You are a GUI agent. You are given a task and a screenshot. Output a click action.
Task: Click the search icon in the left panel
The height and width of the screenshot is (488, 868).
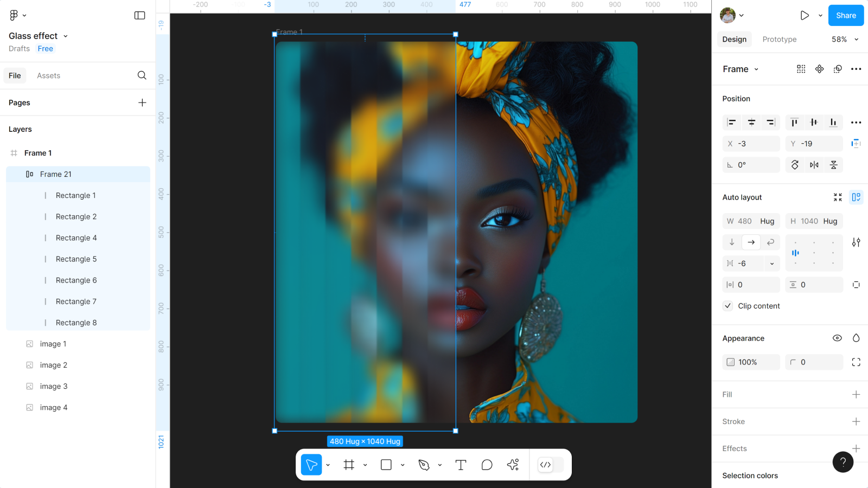pyautogui.click(x=142, y=75)
